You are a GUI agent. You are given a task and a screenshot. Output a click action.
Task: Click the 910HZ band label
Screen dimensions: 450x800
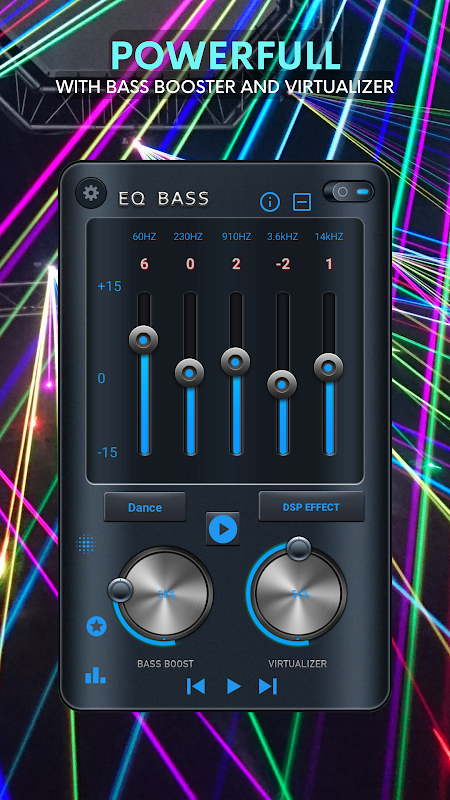pyautogui.click(x=236, y=237)
